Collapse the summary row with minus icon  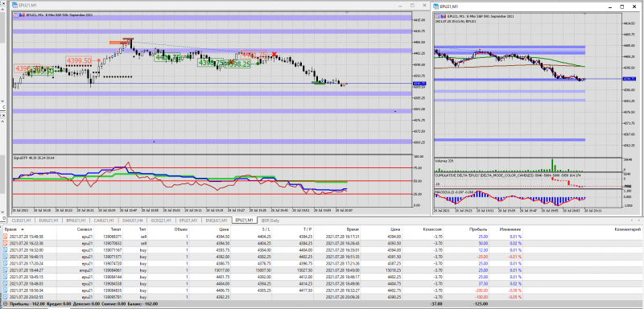4,304
